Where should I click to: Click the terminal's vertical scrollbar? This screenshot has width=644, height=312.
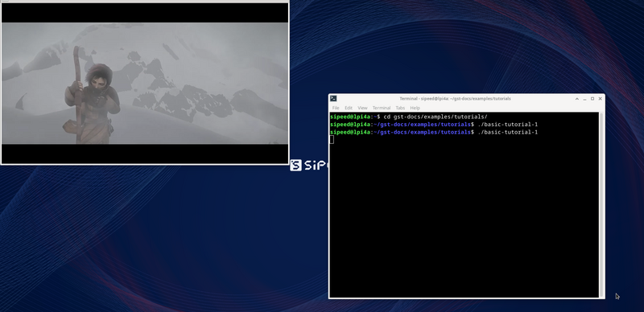coord(601,204)
